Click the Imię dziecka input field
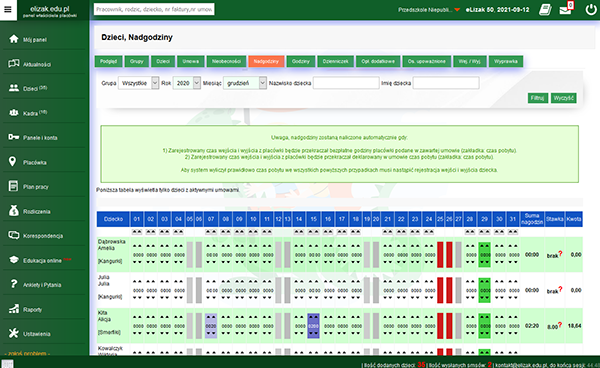600x368 pixels. [446, 83]
